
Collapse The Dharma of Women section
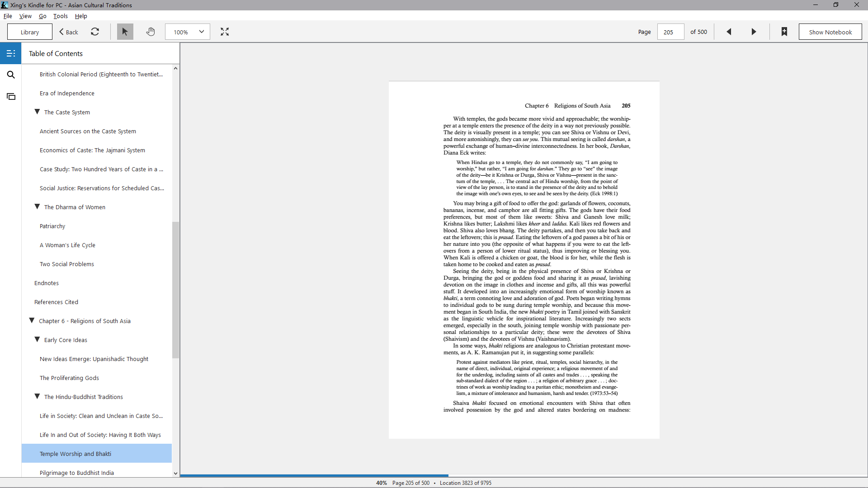click(38, 207)
